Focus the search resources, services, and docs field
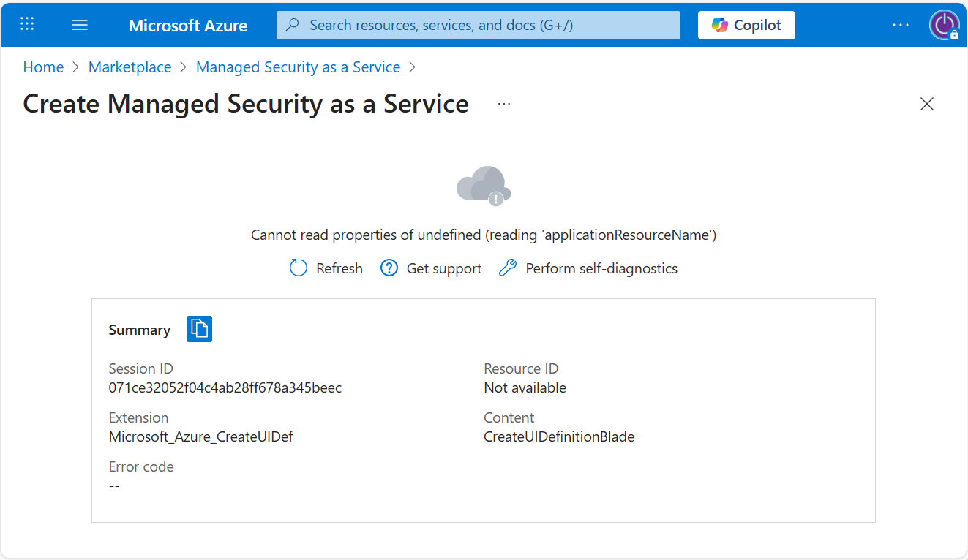This screenshot has height=560, width=968. 483,25
